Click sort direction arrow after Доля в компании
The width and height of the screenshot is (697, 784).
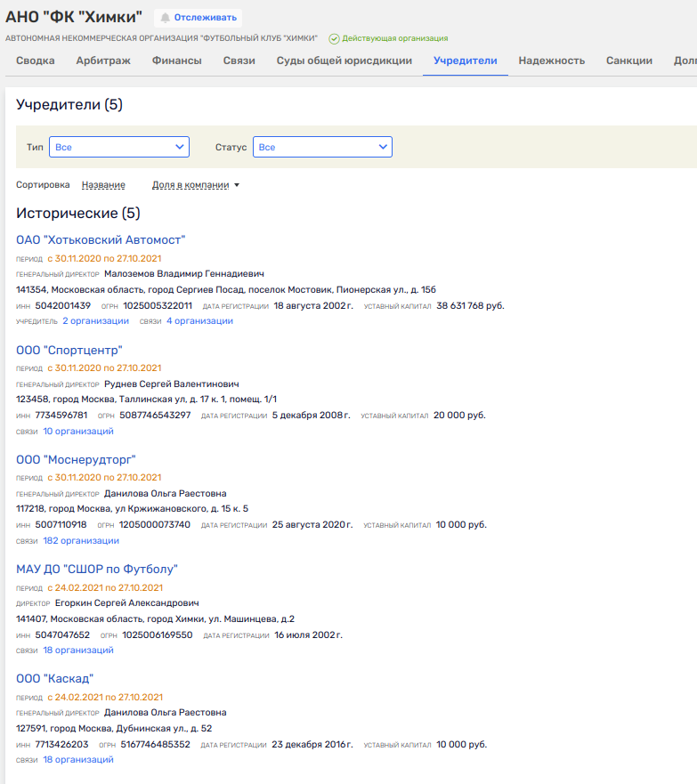click(237, 185)
